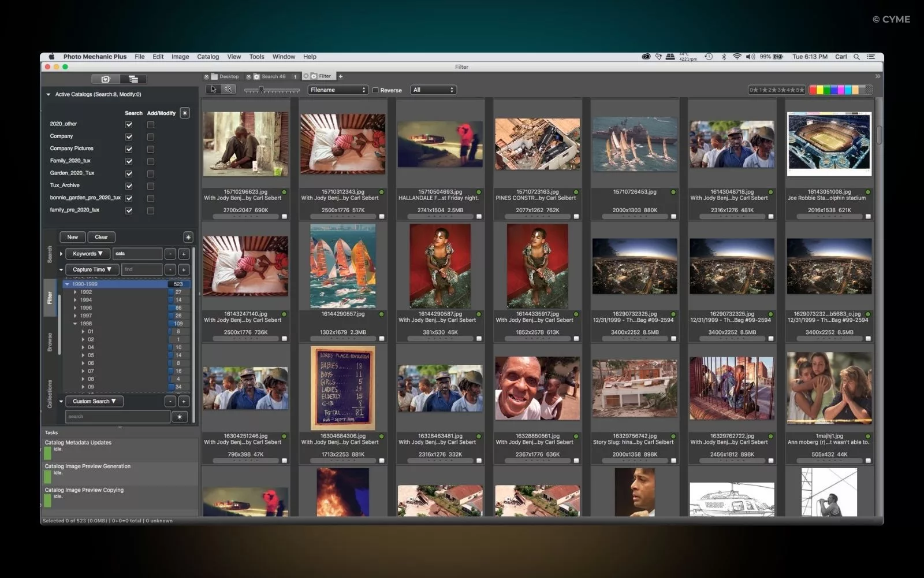Open the Filename filter dropdown

click(x=337, y=90)
